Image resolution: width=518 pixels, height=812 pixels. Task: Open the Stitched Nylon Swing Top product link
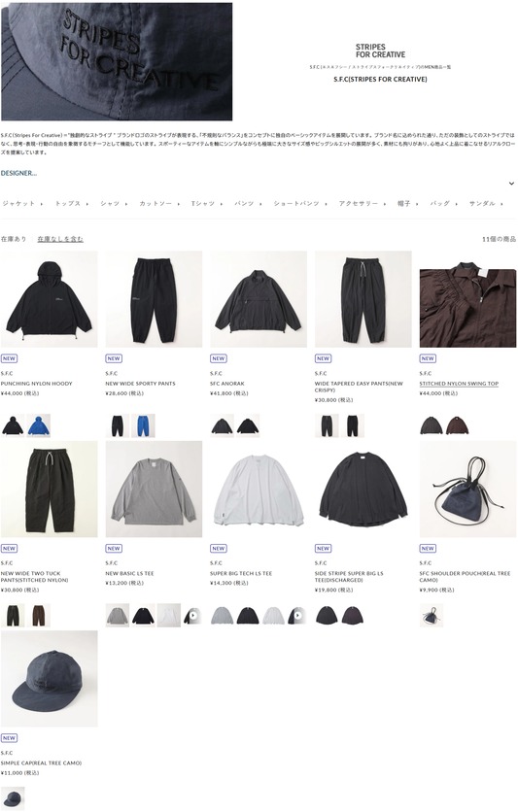pos(459,384)
